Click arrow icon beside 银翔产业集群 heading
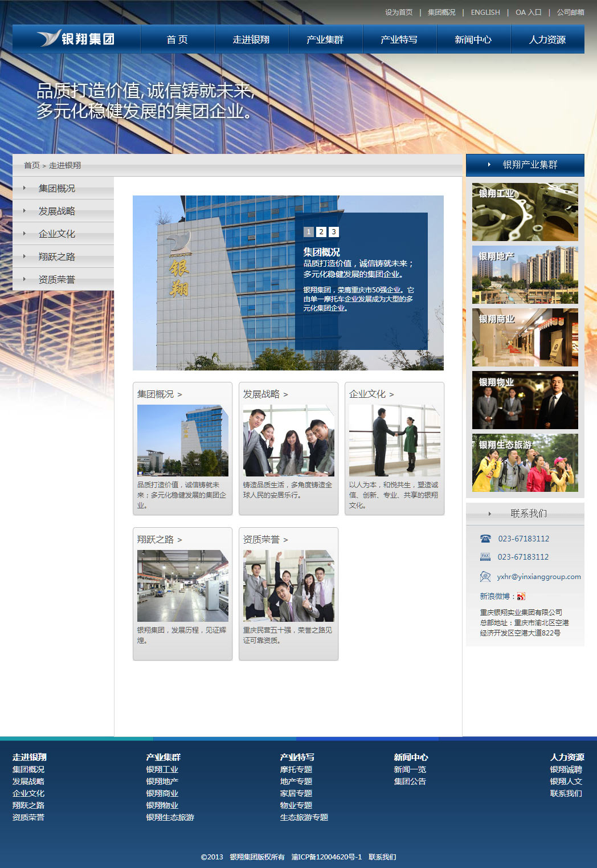The width and height of the screenshot is (597, 868). 489,165
